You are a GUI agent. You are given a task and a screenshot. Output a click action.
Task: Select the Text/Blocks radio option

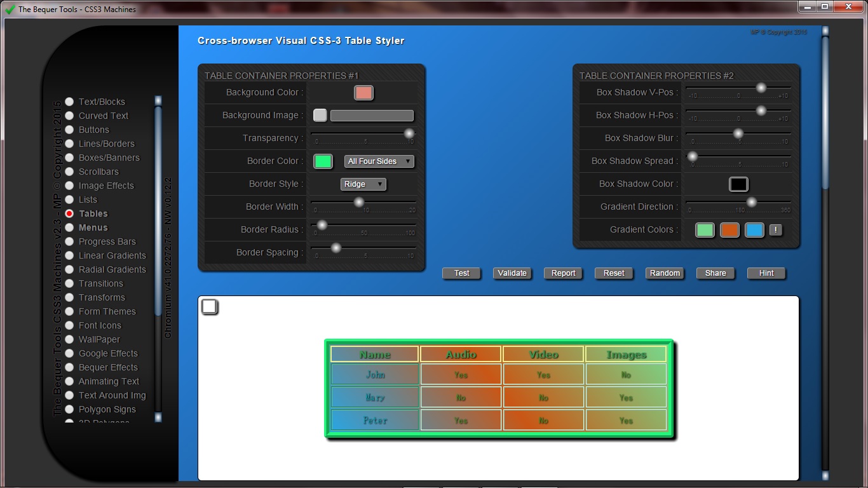[x=69, y=102]
